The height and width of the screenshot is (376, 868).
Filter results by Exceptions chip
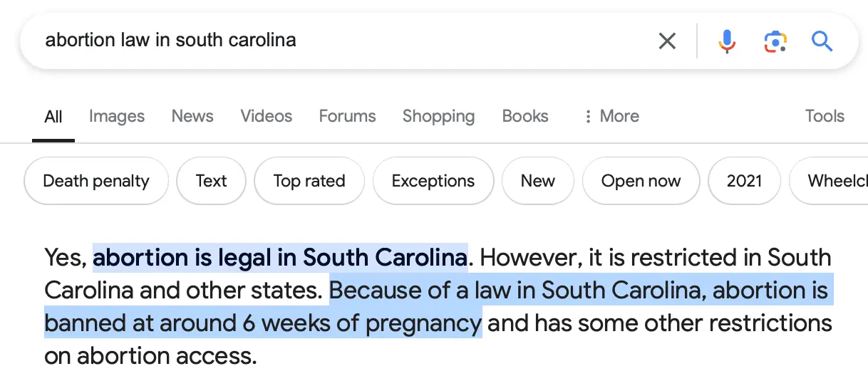(433, 181)
